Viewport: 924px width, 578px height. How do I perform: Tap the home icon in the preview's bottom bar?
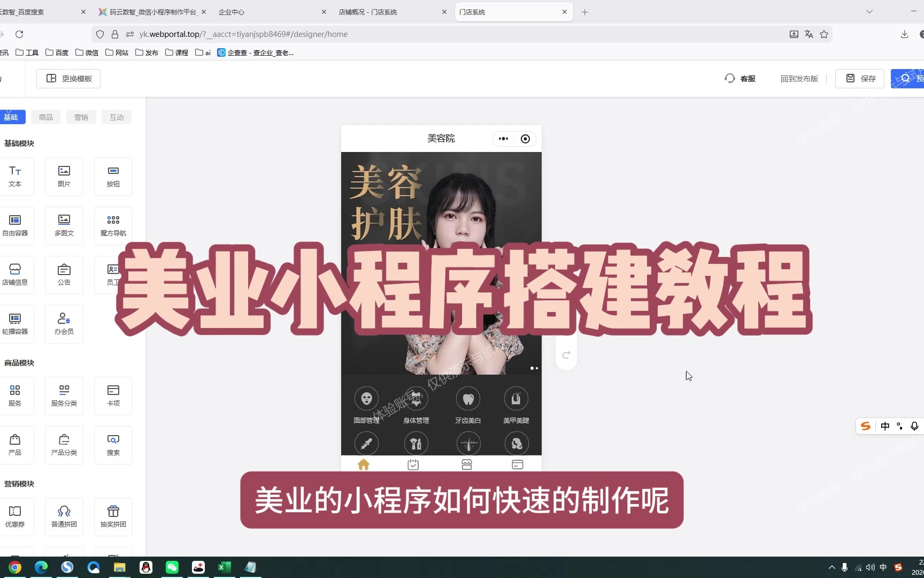coord(364,465)
